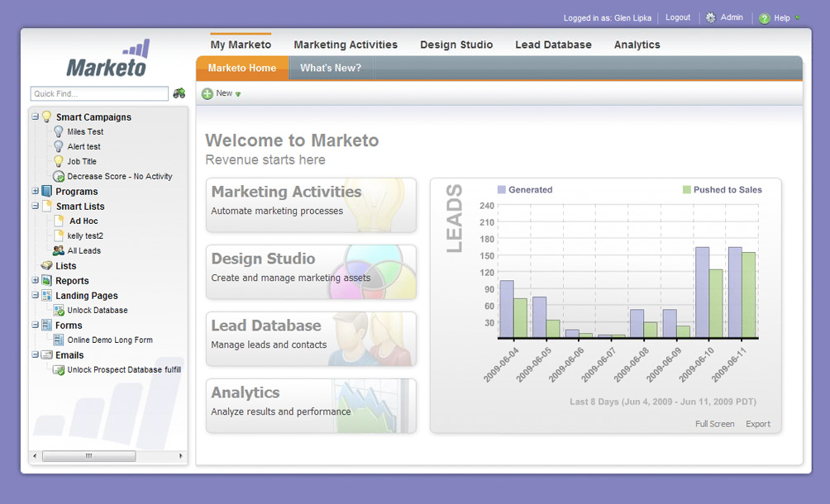Click the Smart Lists page icon
The width and height of the screenshot is (830, 504).
[46, 206]
